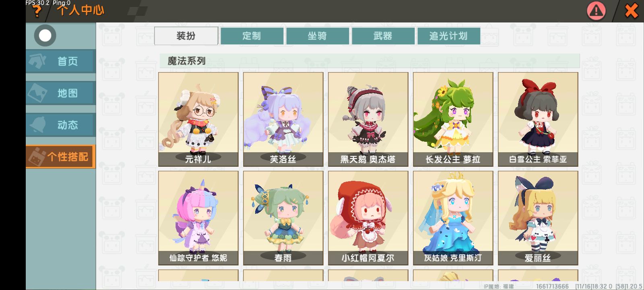Switch to the 装扮 tab
The height and width of the screenshot is (290, 644).
click(x=186, y=36)
